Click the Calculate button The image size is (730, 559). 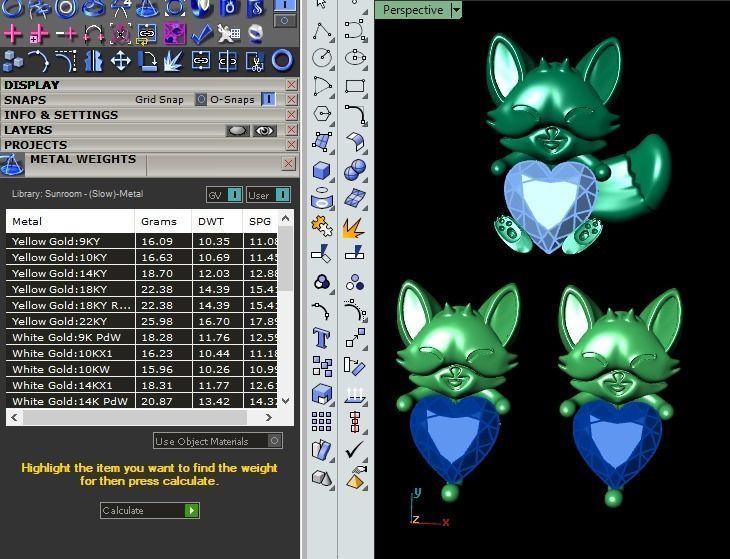[x=150, y=511]
